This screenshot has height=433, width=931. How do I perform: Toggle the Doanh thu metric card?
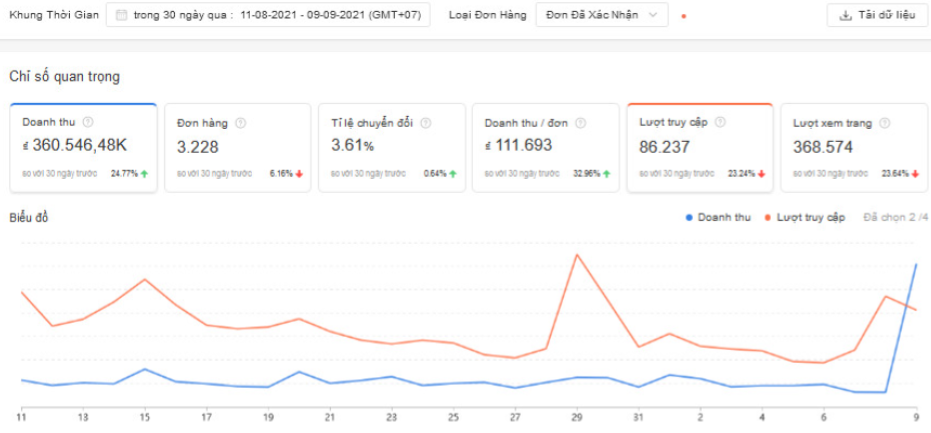(83, 148)
